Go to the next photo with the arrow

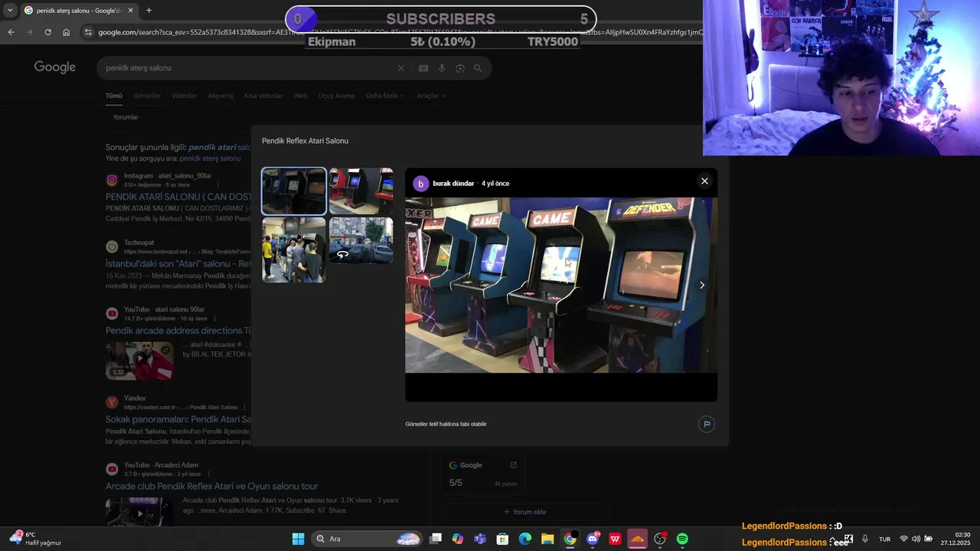702,285
